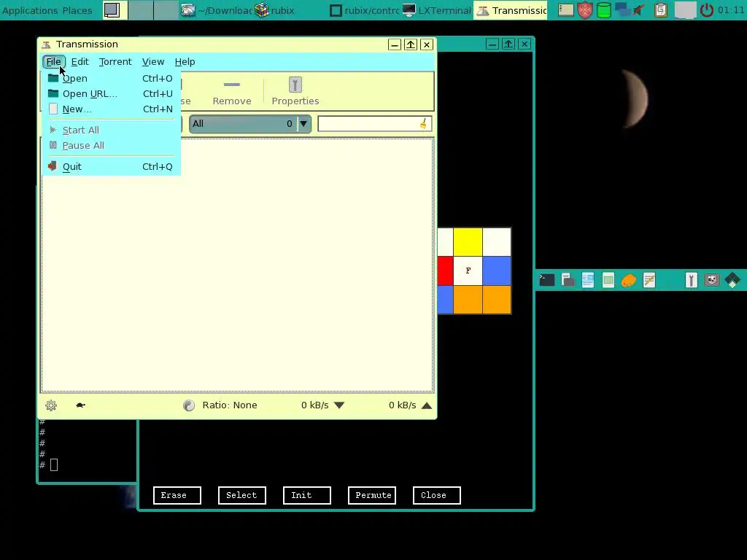Open spreadsheet icon in dock
The width and height of the screenshot is (747, 560).
click(x=608, y=280)
